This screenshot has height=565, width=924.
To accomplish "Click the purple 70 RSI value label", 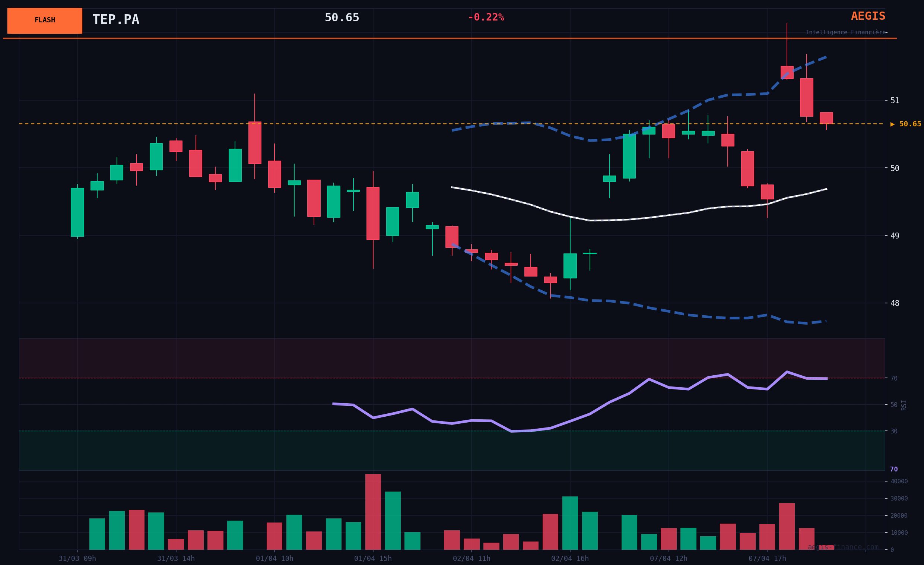I will [x=893, y=469].
